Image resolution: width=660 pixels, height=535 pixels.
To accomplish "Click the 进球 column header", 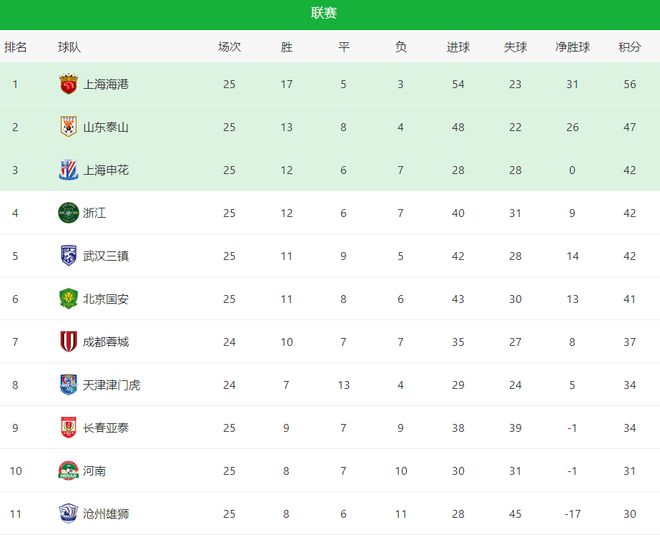I will point(458,47).
